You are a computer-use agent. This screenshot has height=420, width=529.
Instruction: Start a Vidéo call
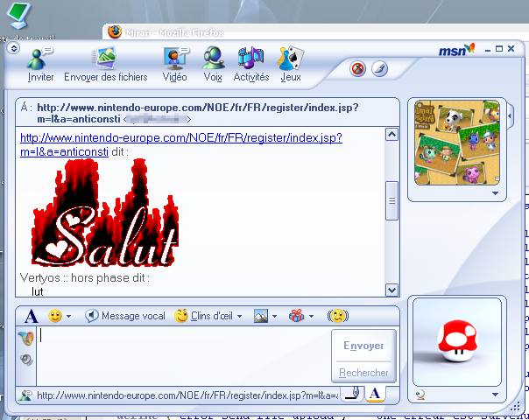174,61
